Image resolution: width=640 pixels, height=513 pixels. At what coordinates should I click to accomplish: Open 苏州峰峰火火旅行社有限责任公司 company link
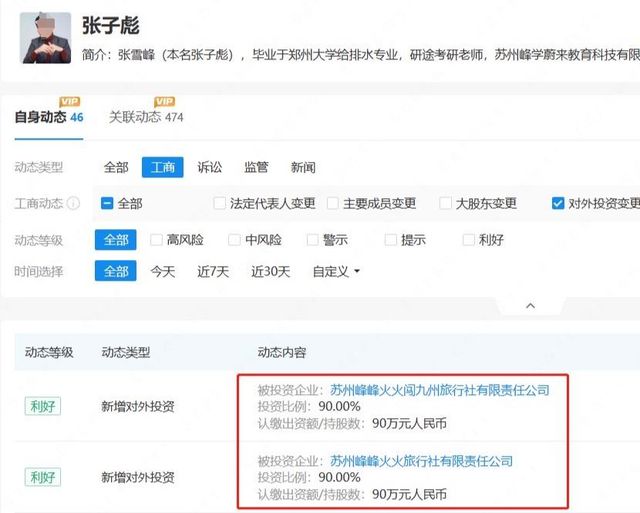[421, 461]
